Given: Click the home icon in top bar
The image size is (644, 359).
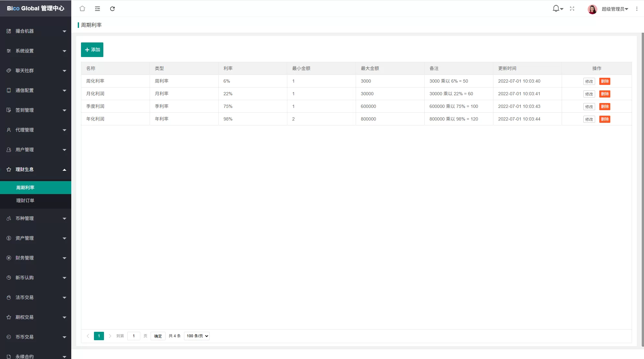Looking at the screenshot, I should point(82,9).
